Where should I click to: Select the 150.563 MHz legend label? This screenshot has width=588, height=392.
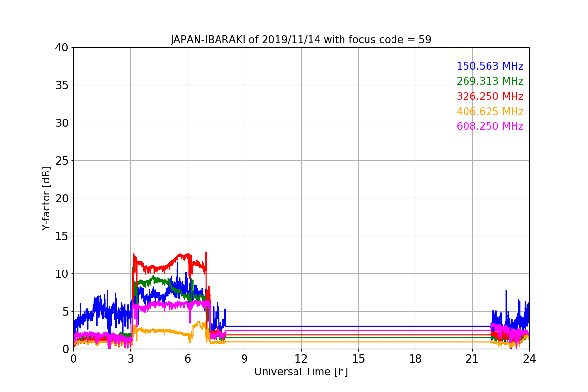tap(490, 66)
